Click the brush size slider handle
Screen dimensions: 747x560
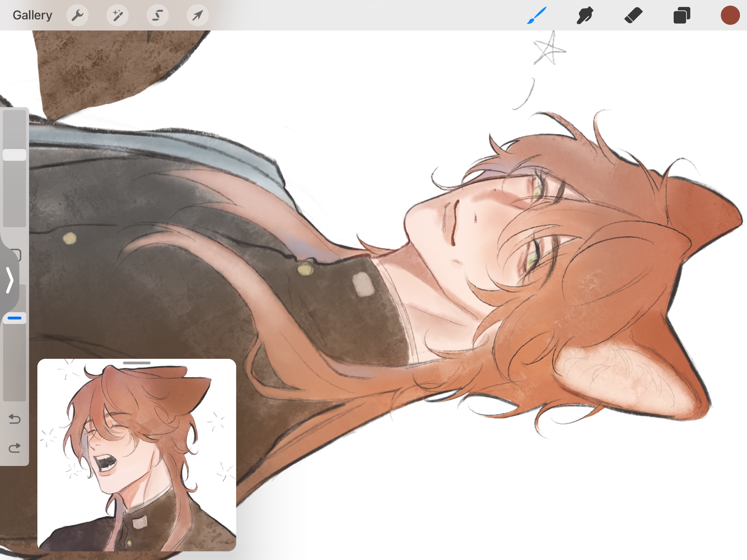pos(15,155)
